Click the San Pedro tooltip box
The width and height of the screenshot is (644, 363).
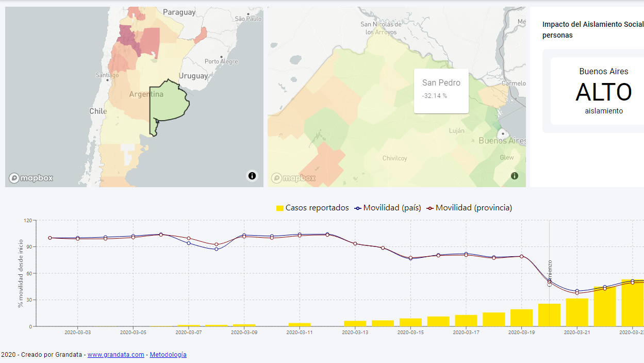tap(441, 91)
